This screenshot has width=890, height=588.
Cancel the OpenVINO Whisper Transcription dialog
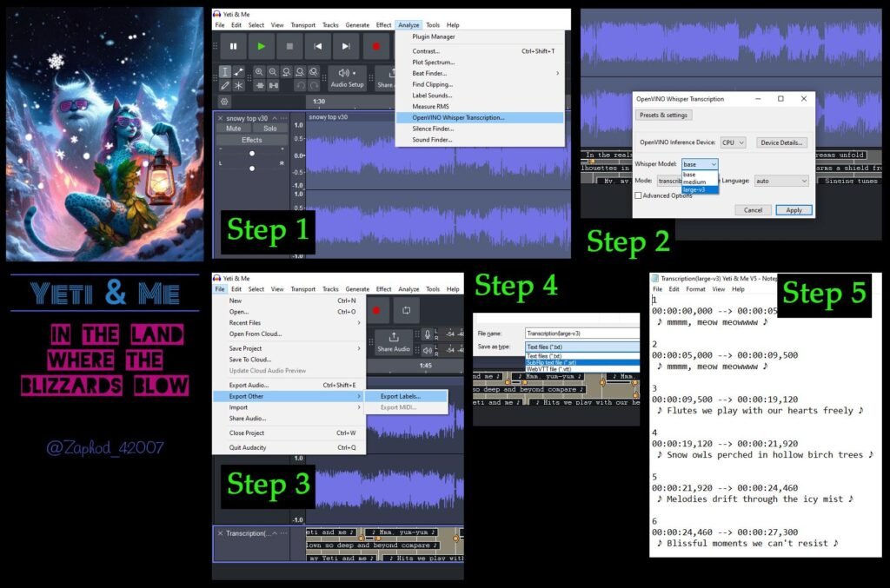(x=753, y=210)
